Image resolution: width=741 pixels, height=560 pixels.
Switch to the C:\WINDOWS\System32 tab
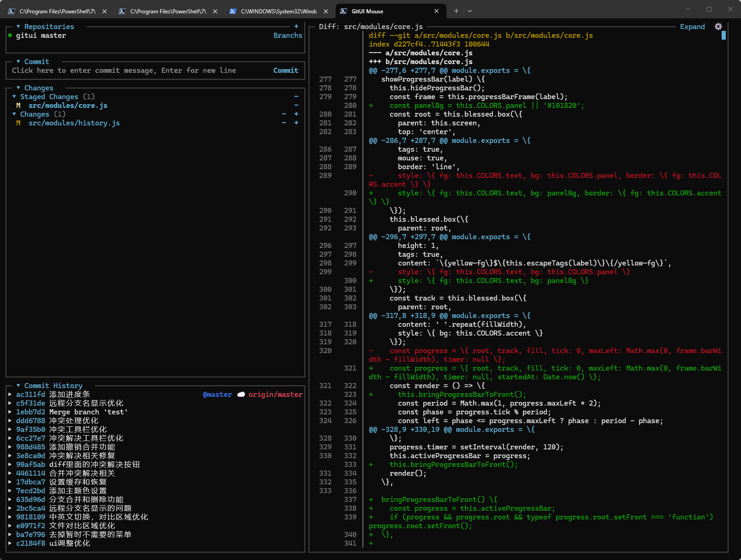[x=279, y=11]
